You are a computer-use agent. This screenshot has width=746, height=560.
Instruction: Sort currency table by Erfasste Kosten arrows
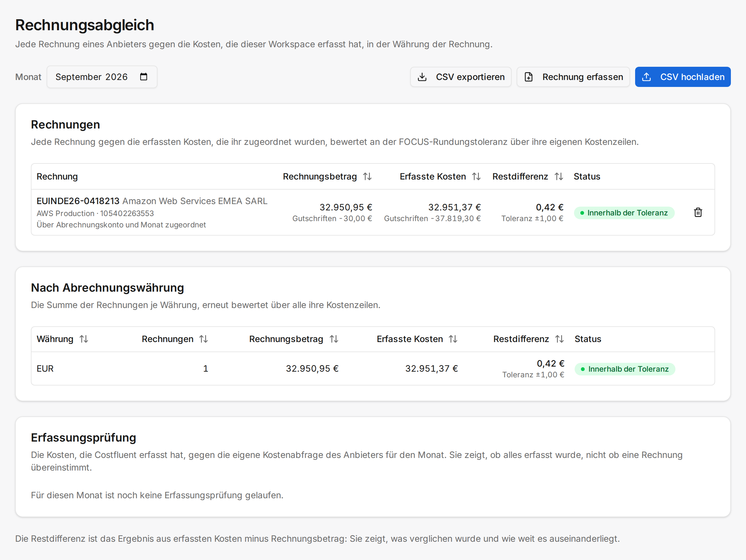(x=453, y=339)
